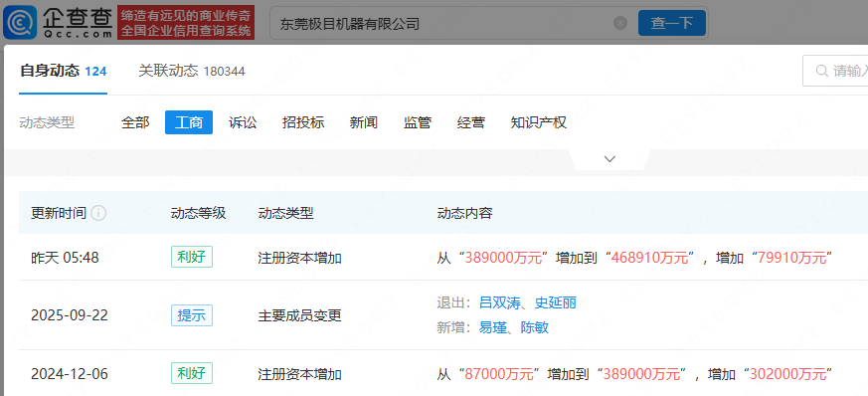Click the 主要成员变更 type cell

(x=299, y=315)
